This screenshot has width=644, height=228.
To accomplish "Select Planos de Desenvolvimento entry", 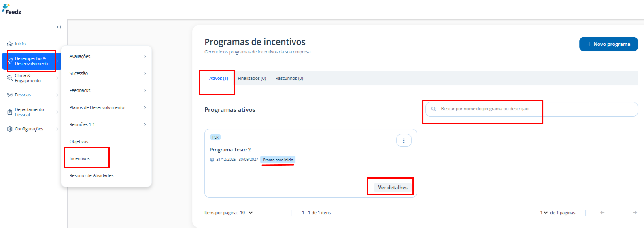I will 97,107.
